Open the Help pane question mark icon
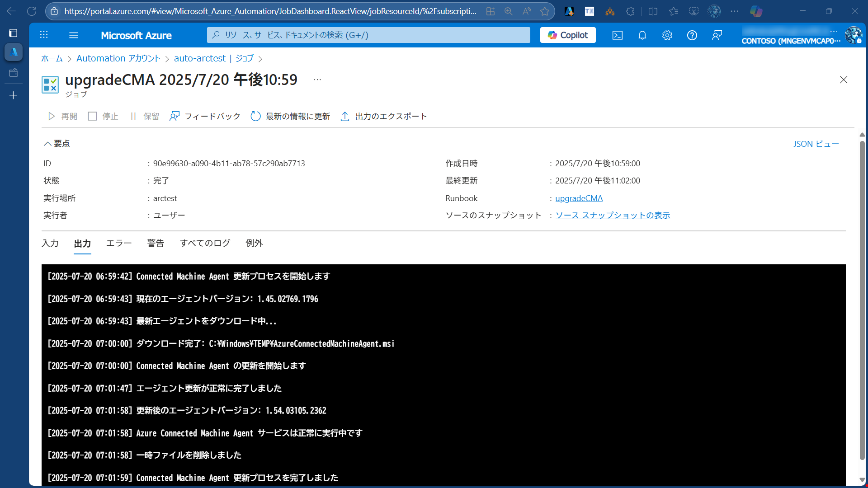This screenshot has height=488, width=868. [x=692, y=35]
